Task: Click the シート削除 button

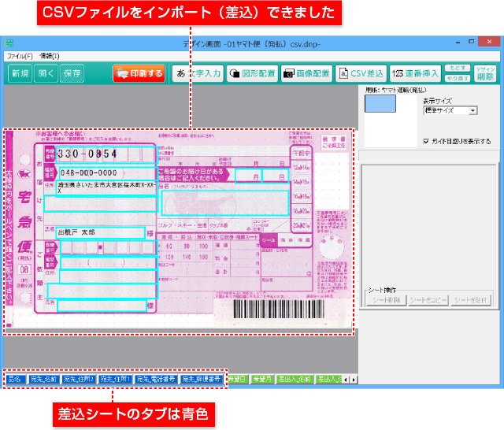Action: [x=387, y=300]
